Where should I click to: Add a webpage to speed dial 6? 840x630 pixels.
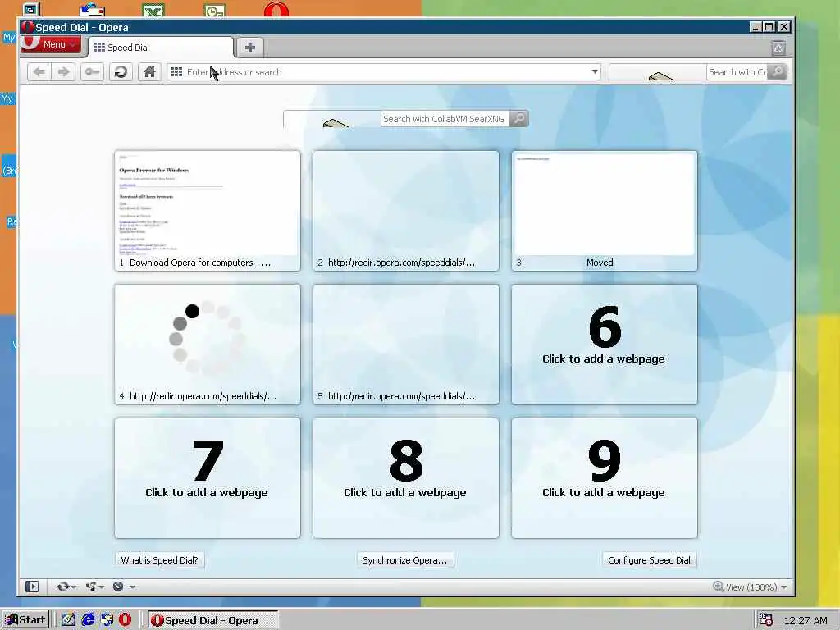pyautogui.click(x=605, y=345)
